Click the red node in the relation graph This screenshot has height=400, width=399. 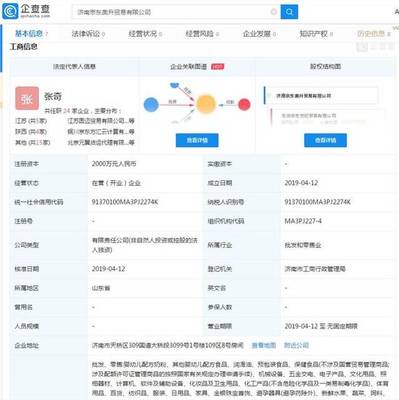[244, 105]
